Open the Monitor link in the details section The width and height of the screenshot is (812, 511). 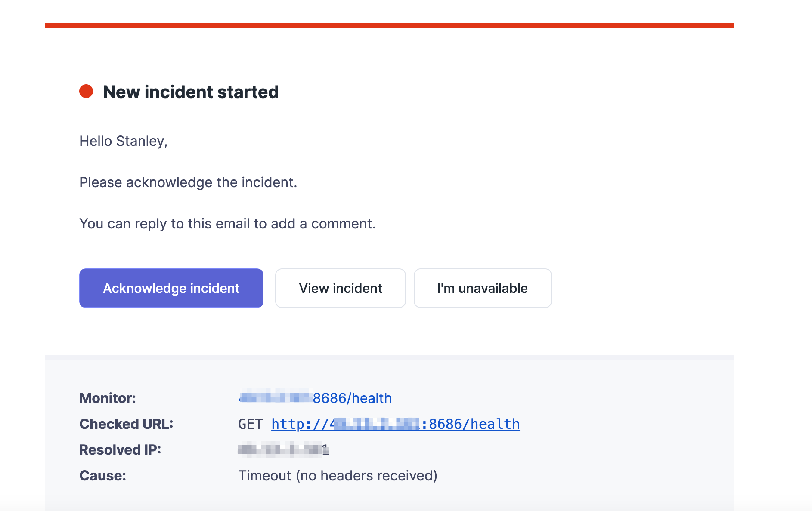[314, 398]
